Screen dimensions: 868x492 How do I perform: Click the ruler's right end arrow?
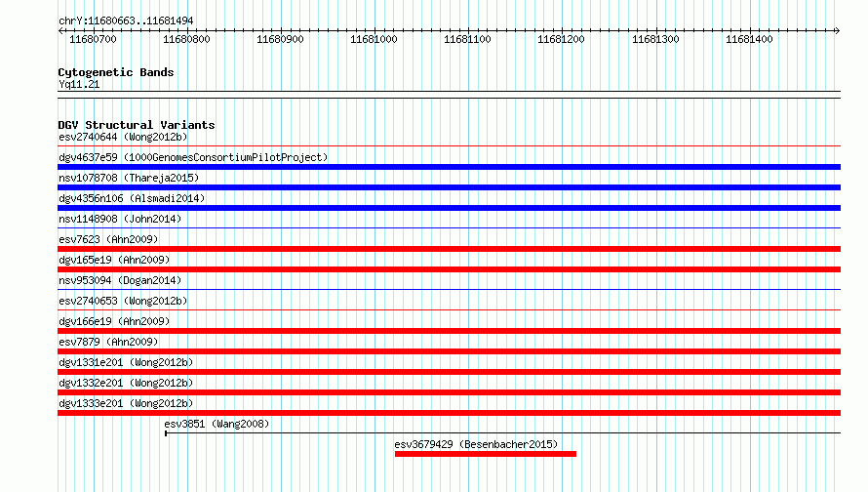837,31
